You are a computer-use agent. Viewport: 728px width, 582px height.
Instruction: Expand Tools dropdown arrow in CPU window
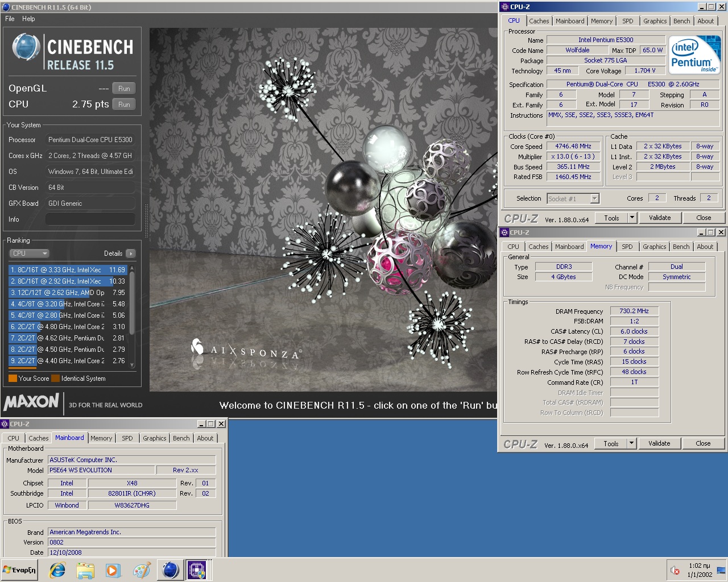tap(631, 218)
